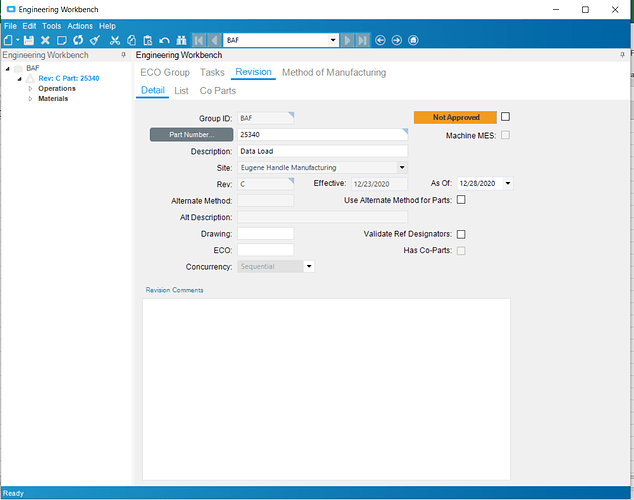This screenshot has height=500, width=634.
Task: Click the Undo arrow icon
Action: tap(164, 40)
